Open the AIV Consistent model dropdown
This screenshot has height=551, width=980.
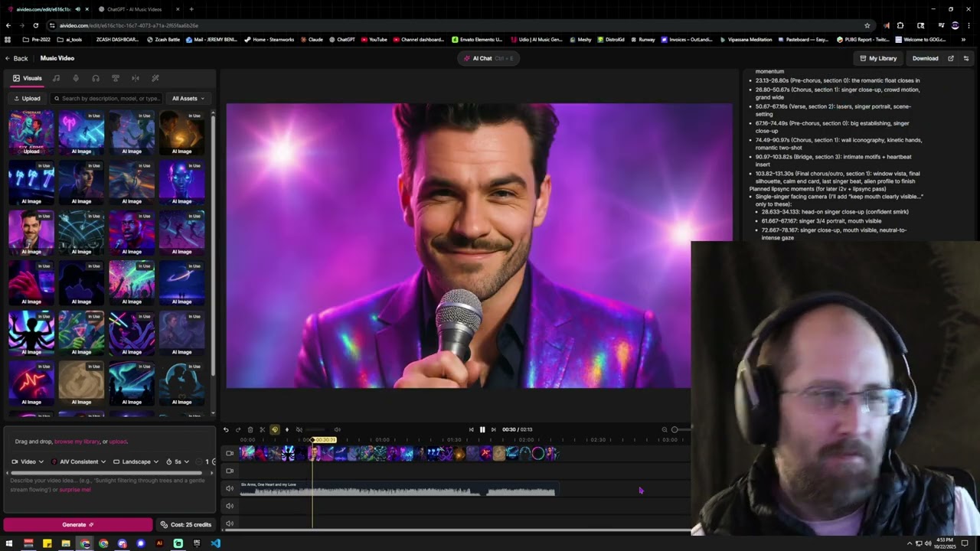(x=77, y=461)
